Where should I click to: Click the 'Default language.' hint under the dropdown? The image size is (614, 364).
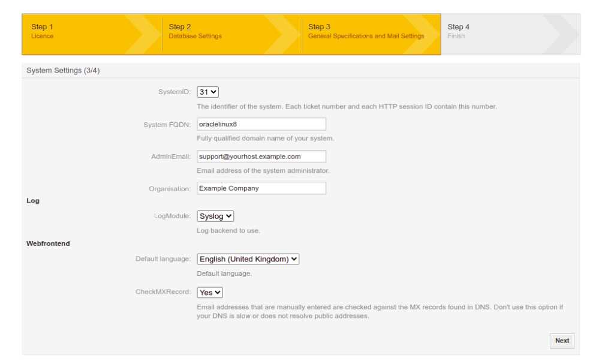click(224, 273)
